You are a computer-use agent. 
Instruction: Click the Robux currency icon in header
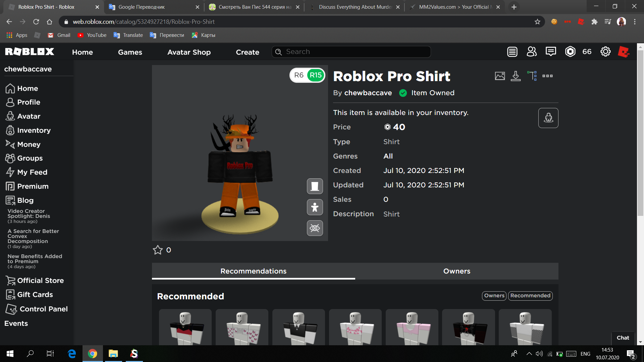pos(570,52)
